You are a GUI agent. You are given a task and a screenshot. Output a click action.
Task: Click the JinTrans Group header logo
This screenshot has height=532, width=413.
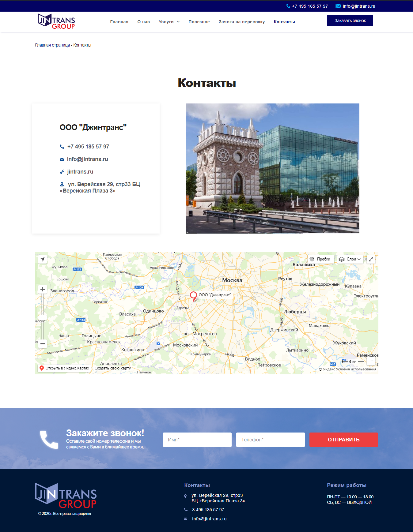click(56, 21)
